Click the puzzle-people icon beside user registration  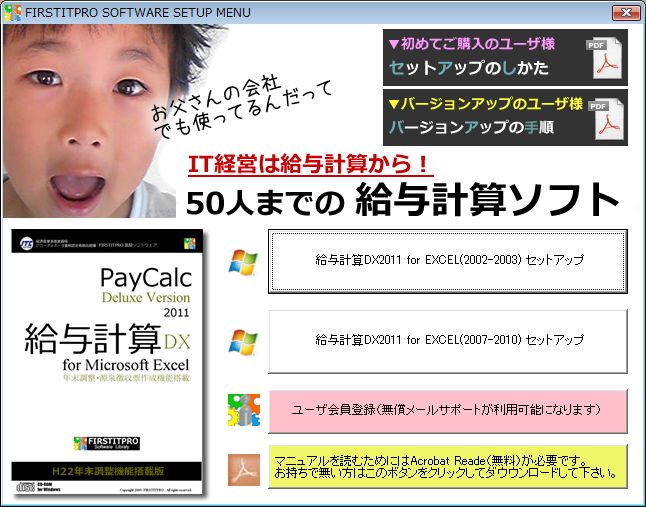coord(244,410)
